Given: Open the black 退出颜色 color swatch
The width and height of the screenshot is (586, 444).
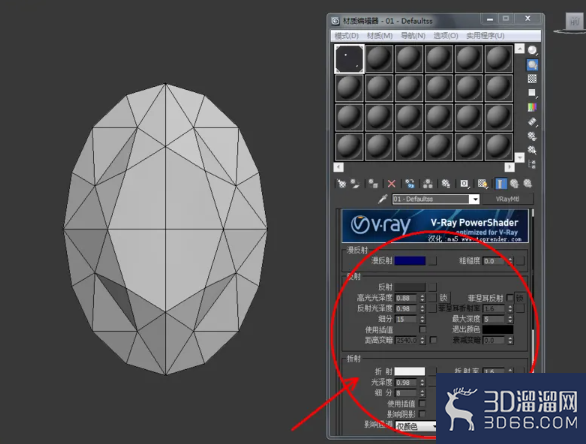Looking at the screenshot, I should (498, 329).
